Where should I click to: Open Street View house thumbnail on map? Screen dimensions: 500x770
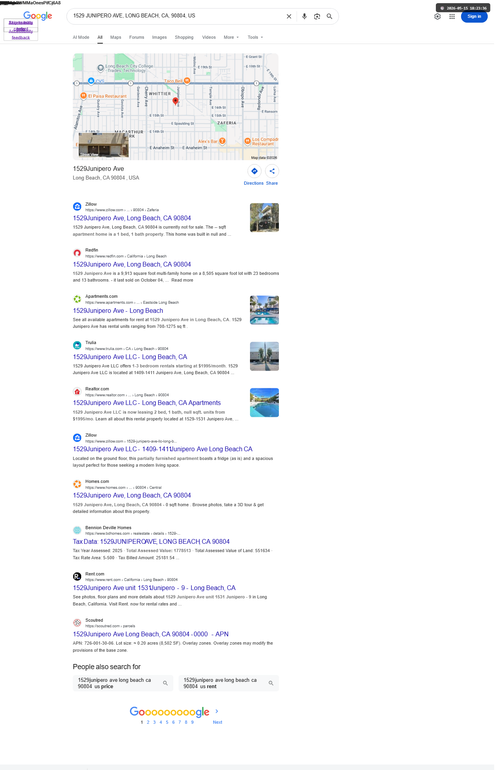(x=104, y=144)
